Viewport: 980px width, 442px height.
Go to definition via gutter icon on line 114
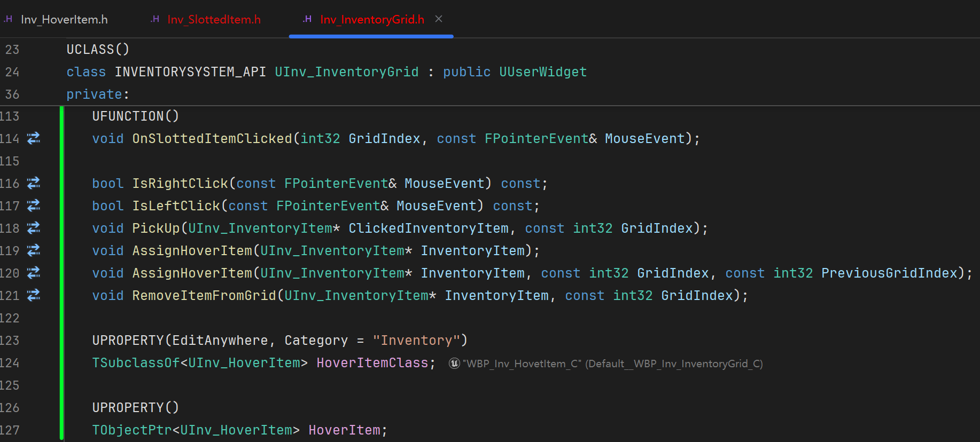[x=34, y=139]
